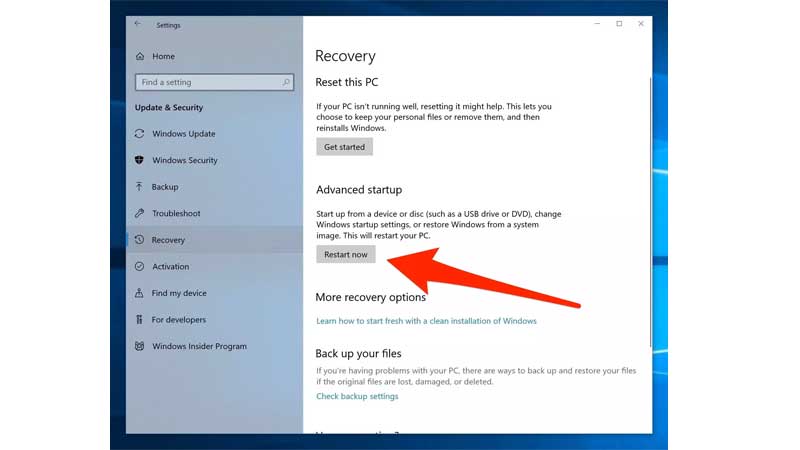Click the Troubleshoot wrench icon
Screen dimensions: 800x450
[139, 213]
